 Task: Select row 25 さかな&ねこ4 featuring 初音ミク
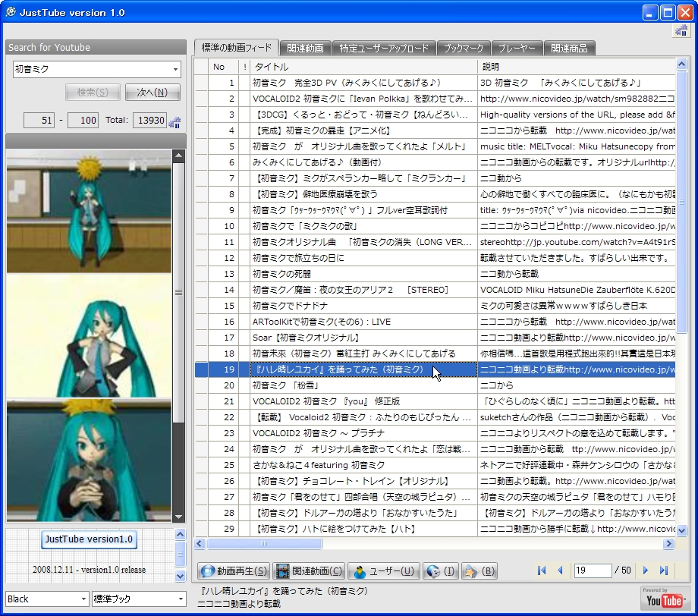tap(435, 465)
